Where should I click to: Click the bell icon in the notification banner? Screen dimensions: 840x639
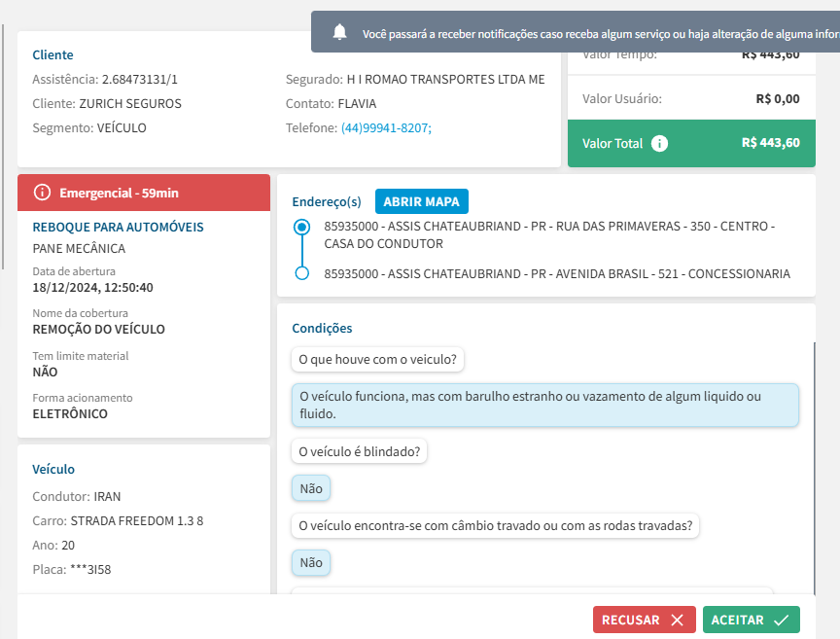tap(339, 32)
